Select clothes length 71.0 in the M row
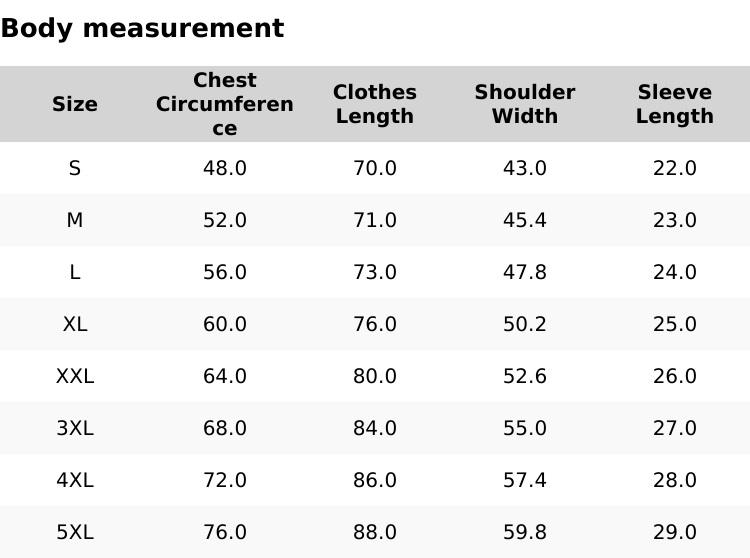 (375, 220)
